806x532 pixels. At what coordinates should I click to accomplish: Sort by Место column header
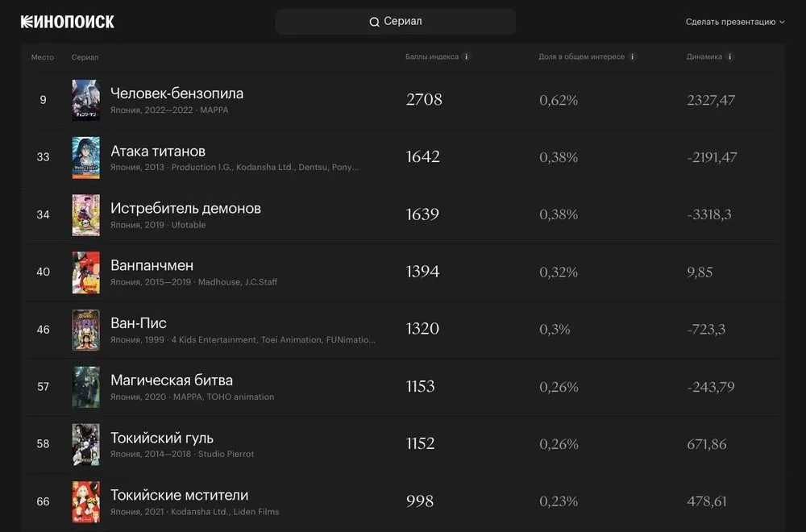[x=42, y=57]
